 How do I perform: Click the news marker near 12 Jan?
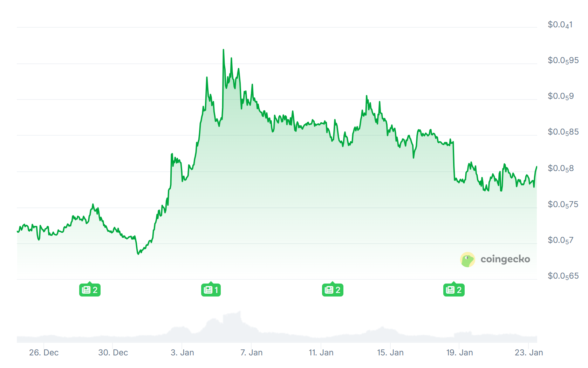[333, 290]
